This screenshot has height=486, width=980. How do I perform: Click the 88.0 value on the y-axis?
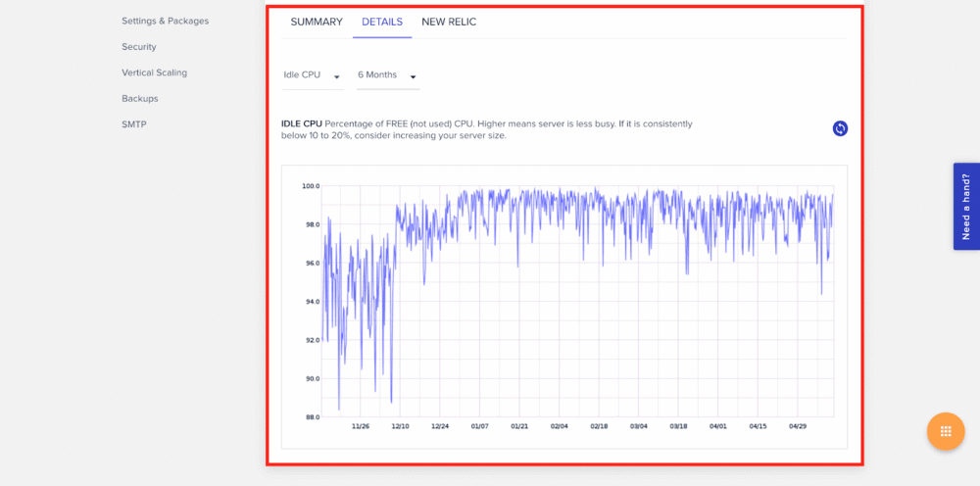[x=311, y=417]
